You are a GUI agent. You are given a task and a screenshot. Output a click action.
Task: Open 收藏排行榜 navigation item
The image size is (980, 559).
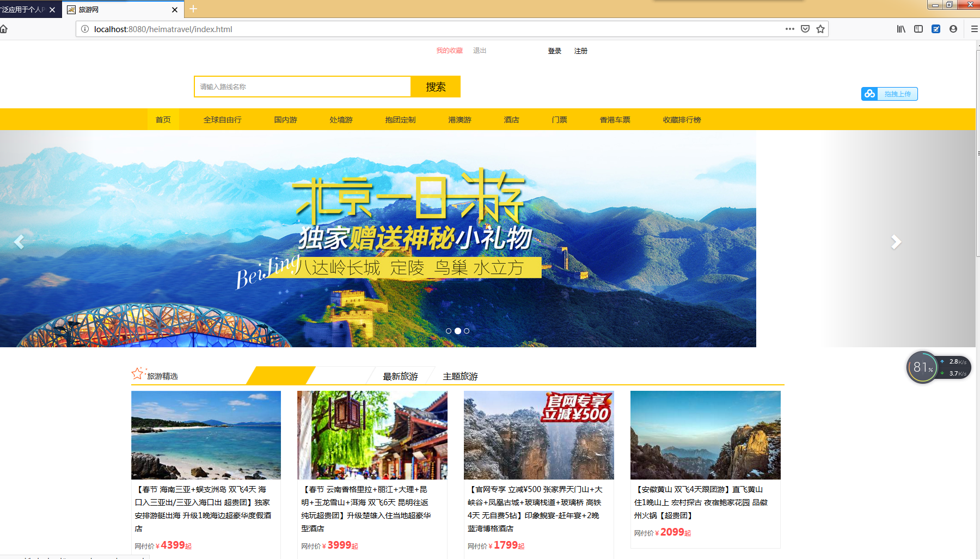tap(682, 120)
